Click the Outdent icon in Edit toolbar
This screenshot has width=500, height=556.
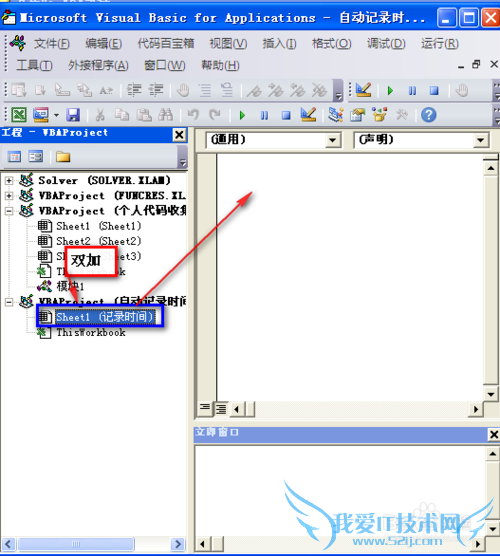coord(156,90)
